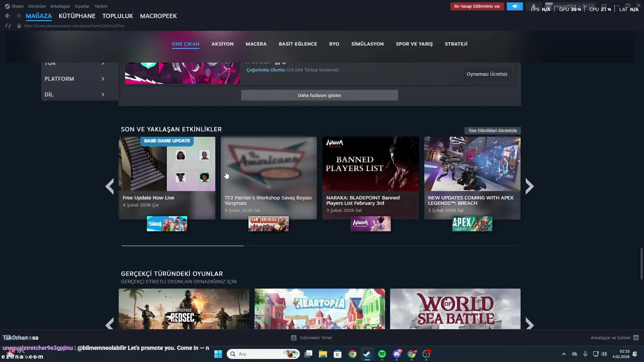This screenshot has width=644, height=362.
Task: Click Tüm Etkinlikleri Görüntüle button
Action: pos(493,130)
